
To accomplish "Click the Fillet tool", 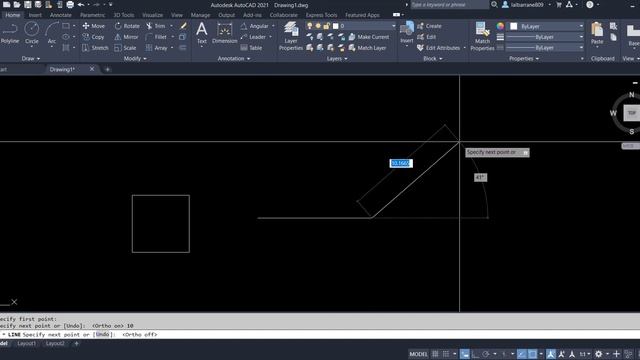I will pos(156,37).
